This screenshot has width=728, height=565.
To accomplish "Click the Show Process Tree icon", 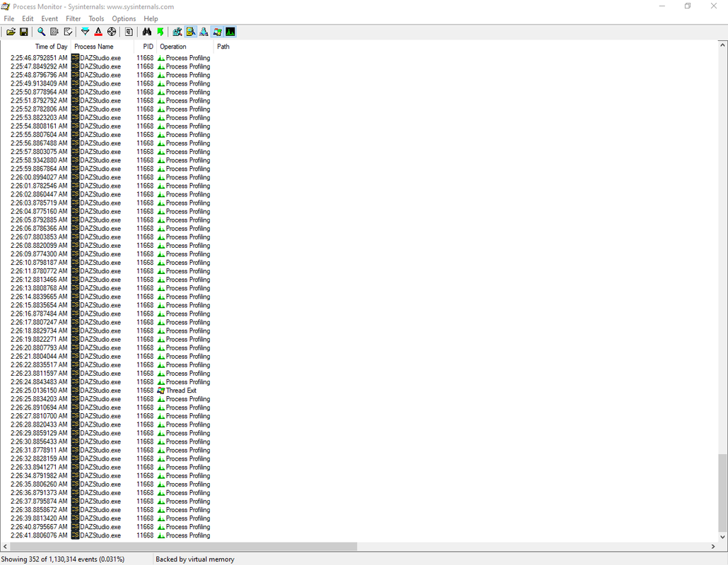I will tap(129, 32).
